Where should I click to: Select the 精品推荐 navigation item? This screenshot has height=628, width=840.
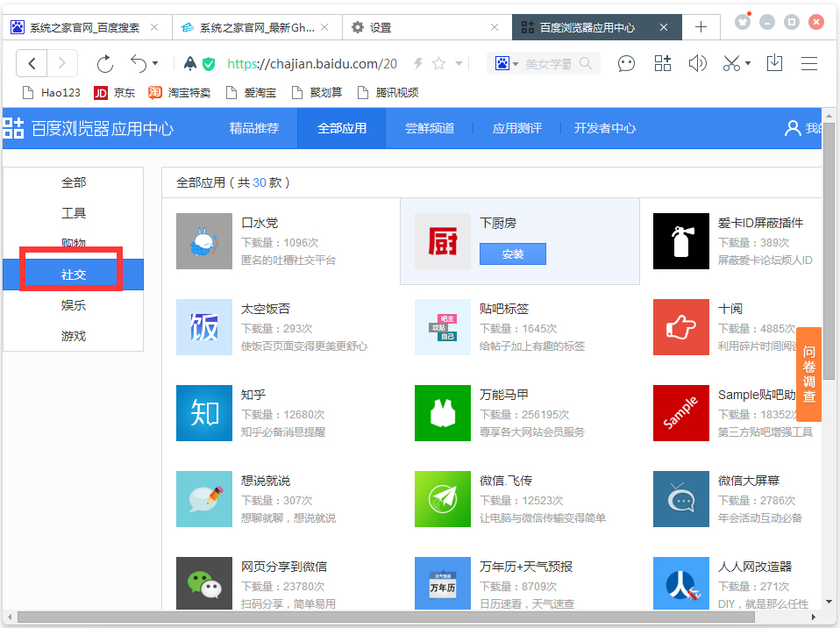coord(254,128)
